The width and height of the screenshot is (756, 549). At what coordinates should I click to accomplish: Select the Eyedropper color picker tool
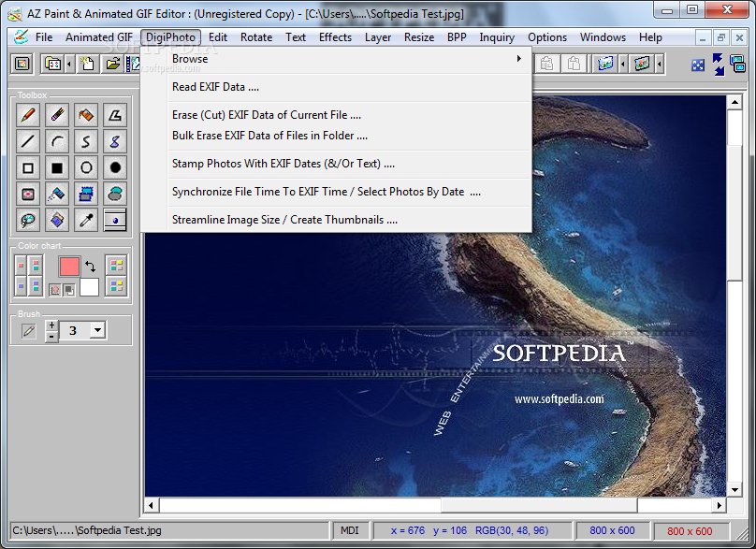point(86,220)
